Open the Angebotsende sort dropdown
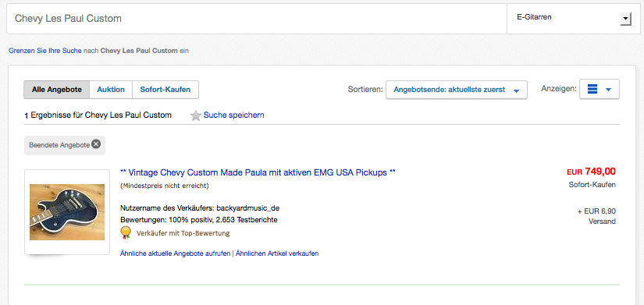This screenshot has width=644, height=305. (457, 90)
